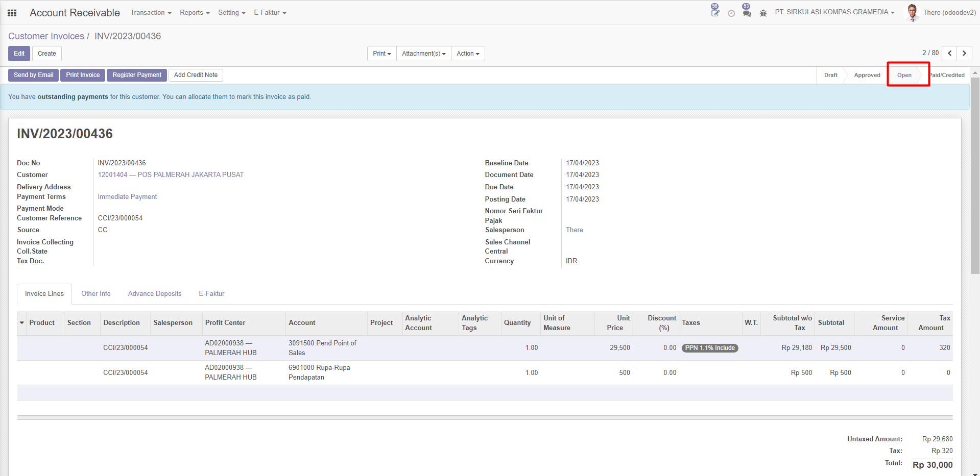Switch to the Advance Deposits tab

[155, 294]
